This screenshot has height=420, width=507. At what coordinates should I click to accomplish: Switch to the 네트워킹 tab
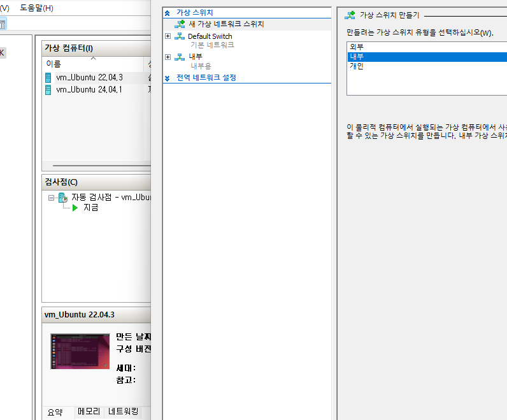pos(123,412)
